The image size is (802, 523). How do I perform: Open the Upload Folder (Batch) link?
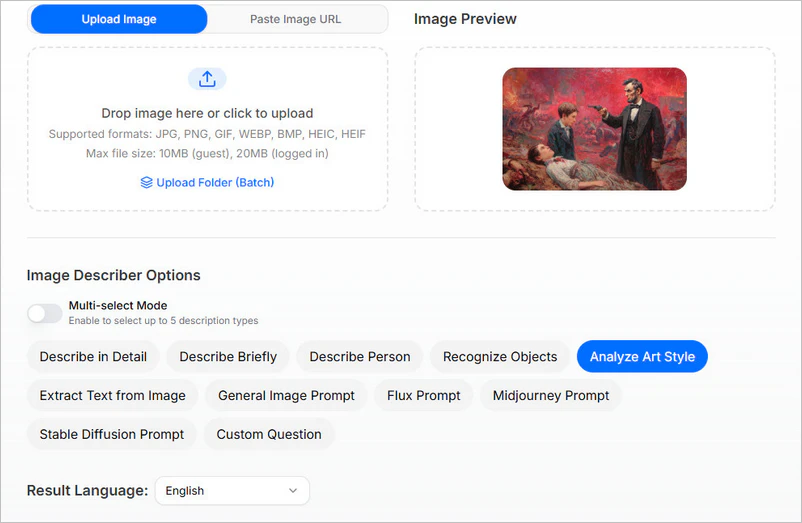pyautogui.click(x=214, y=183)
